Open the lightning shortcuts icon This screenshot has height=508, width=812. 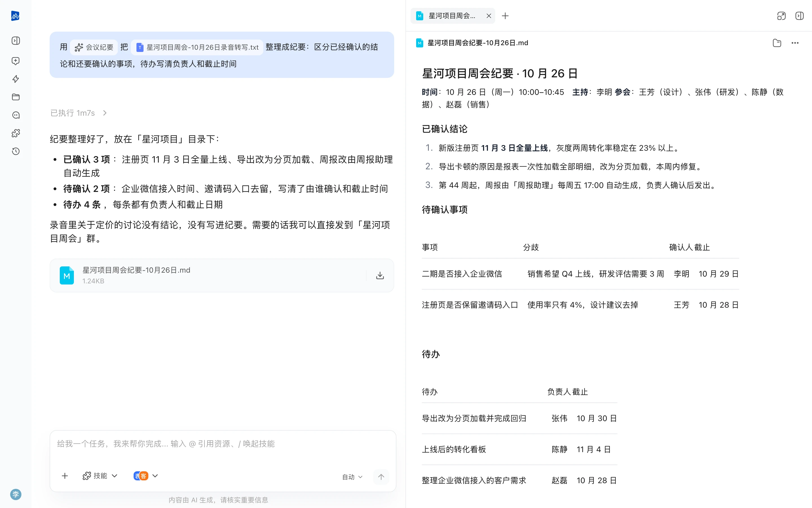pyautogui.click(x=16, y=79)
